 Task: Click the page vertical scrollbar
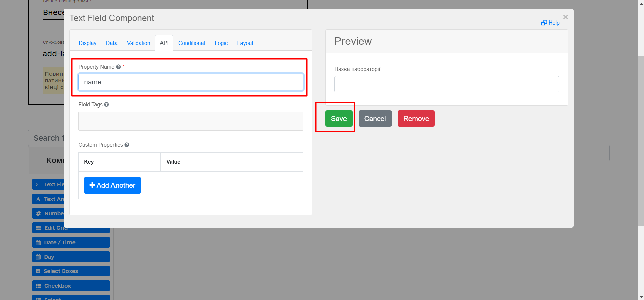641,141
